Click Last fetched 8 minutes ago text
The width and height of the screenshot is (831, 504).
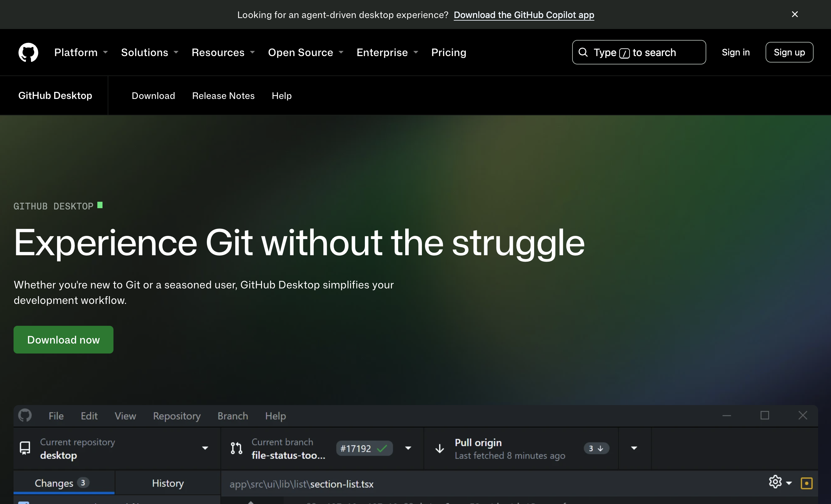tap(510, 455)
